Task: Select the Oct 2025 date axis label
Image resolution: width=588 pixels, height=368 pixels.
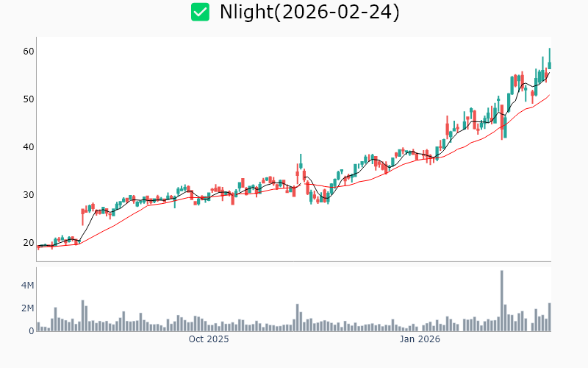Action: click(209, 339)
